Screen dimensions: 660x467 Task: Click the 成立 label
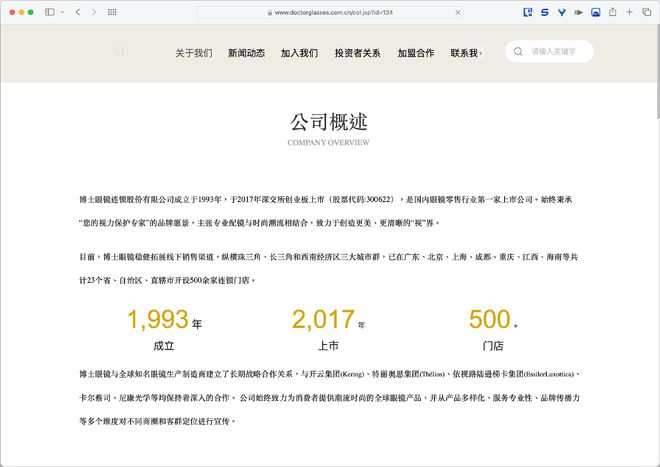click(164, 346)
